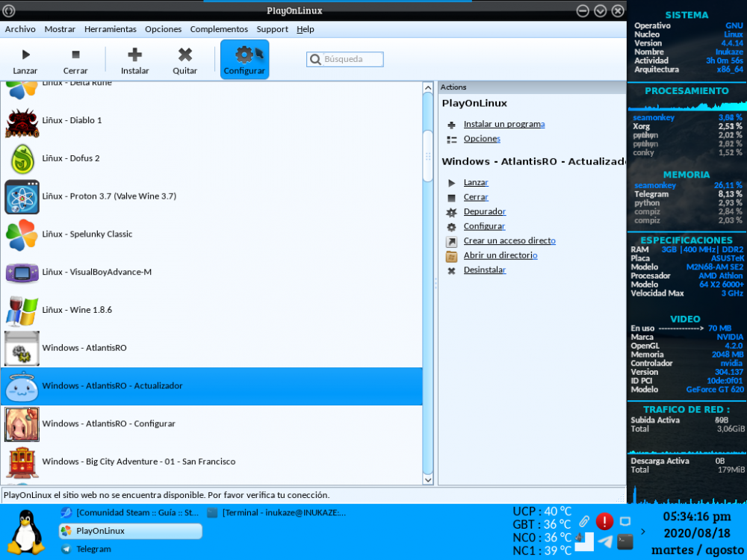This screenshot has width=747, height=560.
Task: Click the Tux penguin menu icon
Action: (x=25, y=532)
